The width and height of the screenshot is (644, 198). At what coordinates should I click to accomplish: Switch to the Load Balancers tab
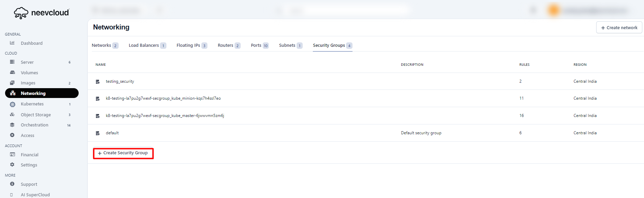pos(144,45)
